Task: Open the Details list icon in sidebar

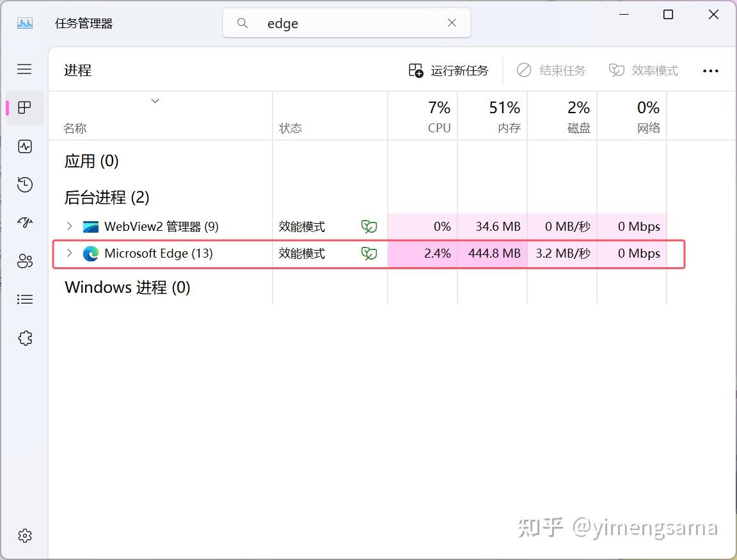Action: pyautogui.click(x=25, y=299)
